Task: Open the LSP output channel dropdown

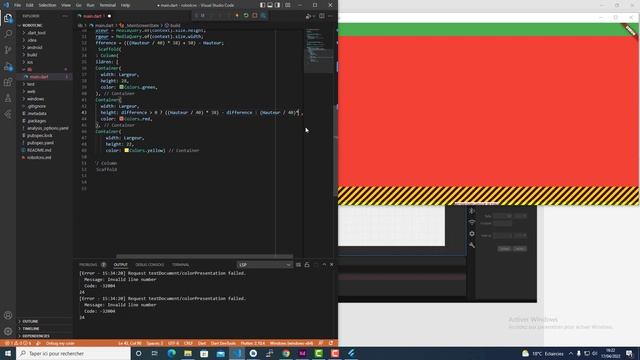Action: point(265,265)
